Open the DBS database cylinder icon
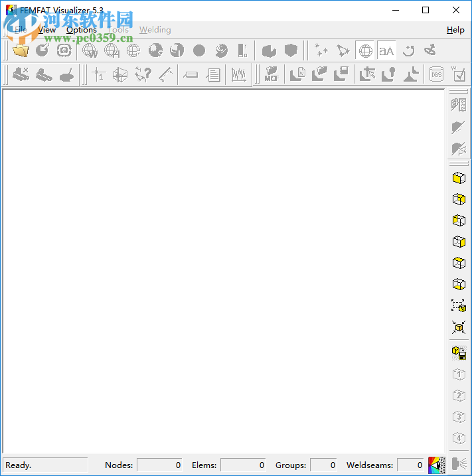472x476 pixels. coord(437,74)
